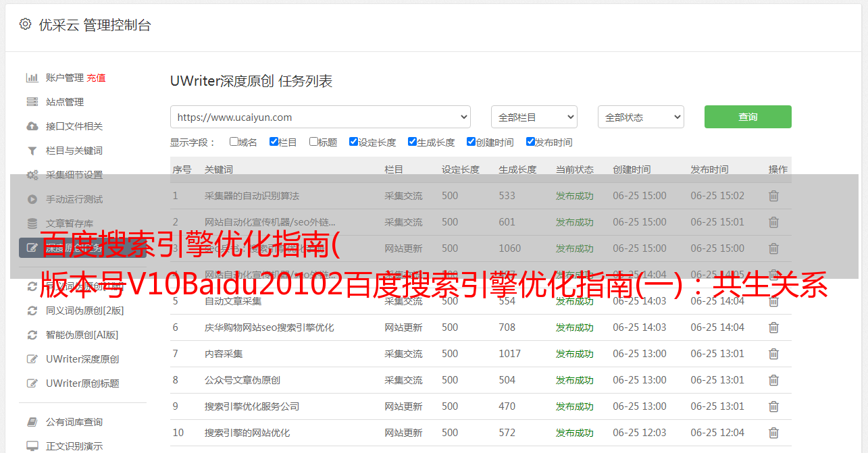Open UWriter深度原创 in the lower sidebar
The width and height of the screenshot is (868, 453).
pyautogui.click(x=82, y=359)
